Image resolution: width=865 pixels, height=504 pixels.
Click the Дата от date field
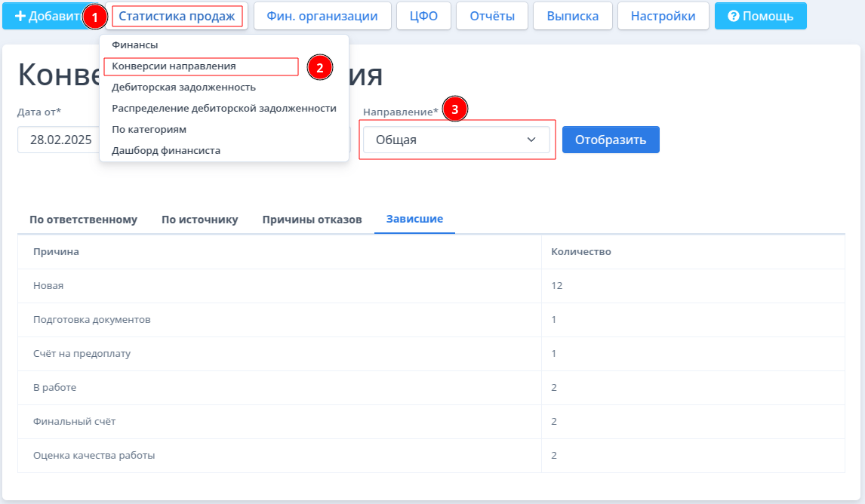click(x=58, y=140)
